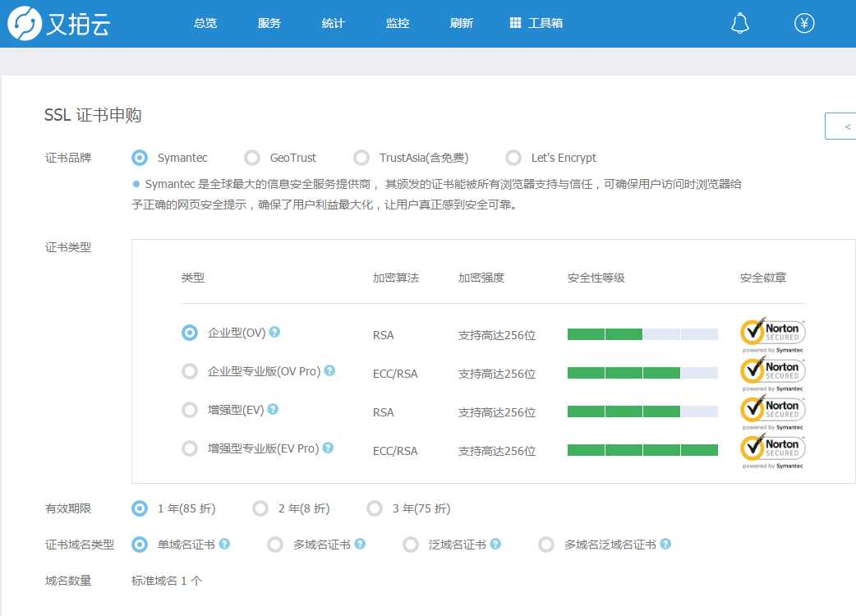Select the 单域名证书 domain type

tap(140, 545)
